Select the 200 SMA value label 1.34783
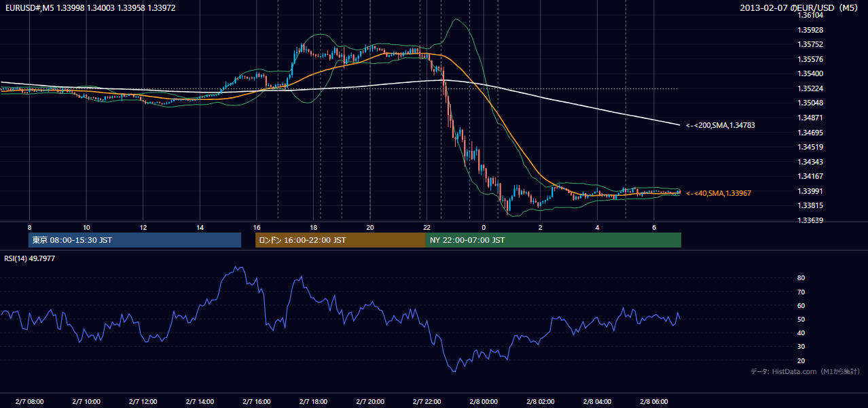This screenshot has width=868, height=408. click(721, 125)
